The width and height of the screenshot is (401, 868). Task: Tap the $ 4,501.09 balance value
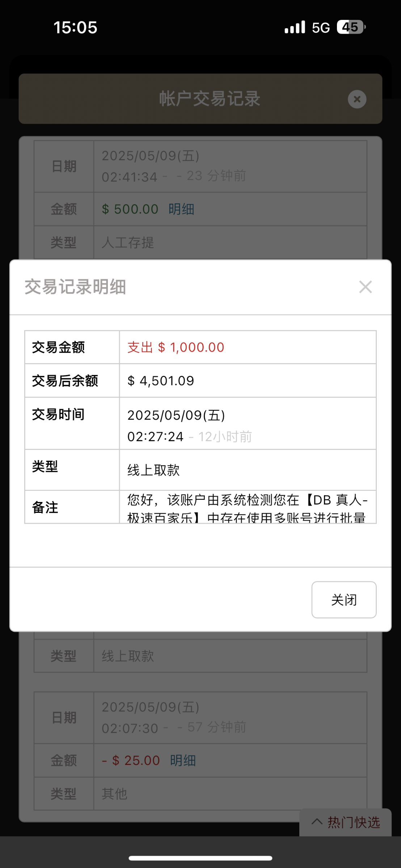click(161, 381)
